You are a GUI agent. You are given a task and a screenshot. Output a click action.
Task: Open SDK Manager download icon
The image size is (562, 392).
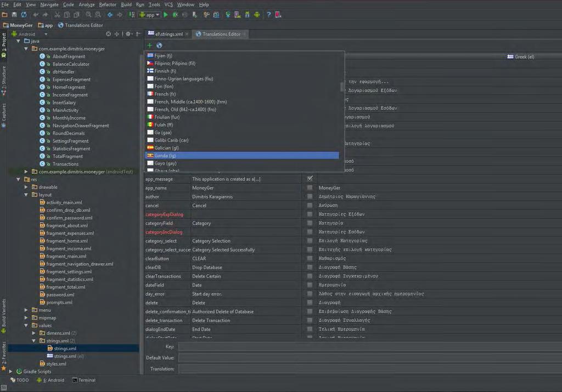pos(247,15)
